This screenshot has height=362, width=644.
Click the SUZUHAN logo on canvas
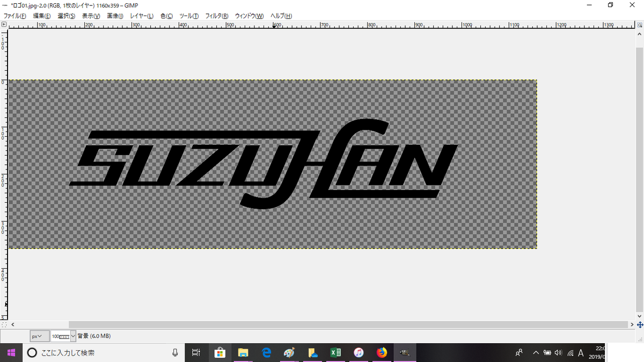click(264, 164)
